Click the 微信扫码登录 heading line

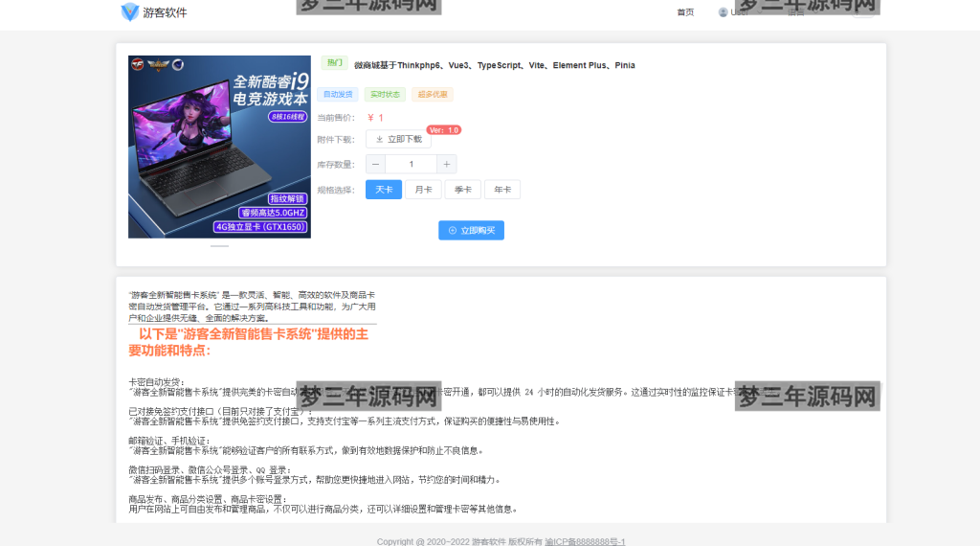(x=210, y=469)
